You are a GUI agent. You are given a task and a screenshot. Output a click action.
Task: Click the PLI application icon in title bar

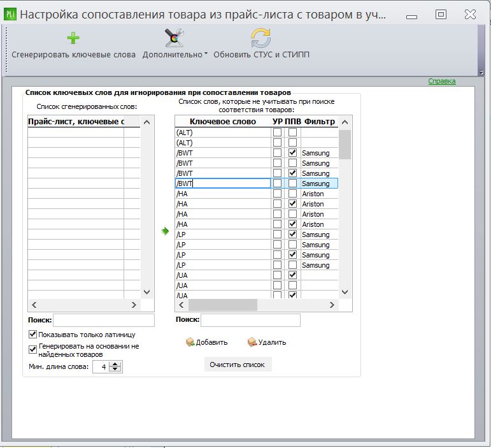click(10, 15)
